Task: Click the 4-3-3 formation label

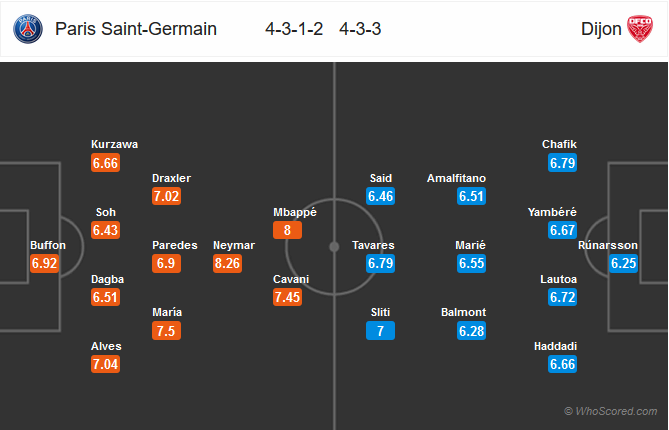Action: (360, 29)
